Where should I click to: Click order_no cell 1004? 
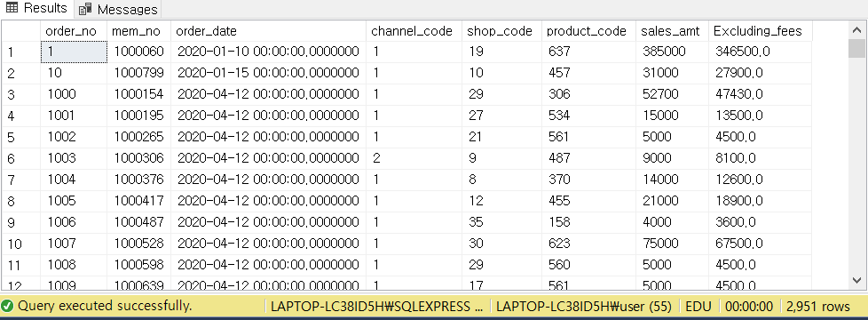[x=74, y=180]
